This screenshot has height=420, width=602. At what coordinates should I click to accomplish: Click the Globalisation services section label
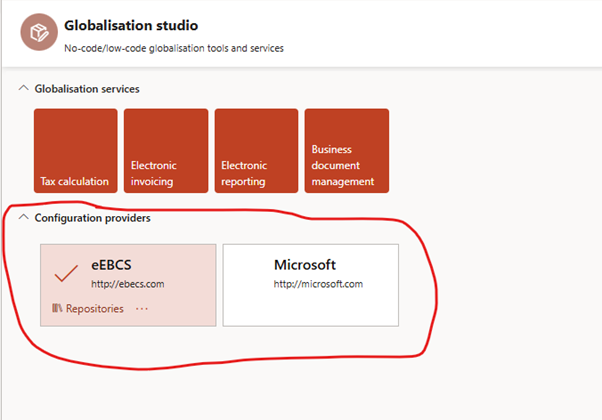coord(87,89)
